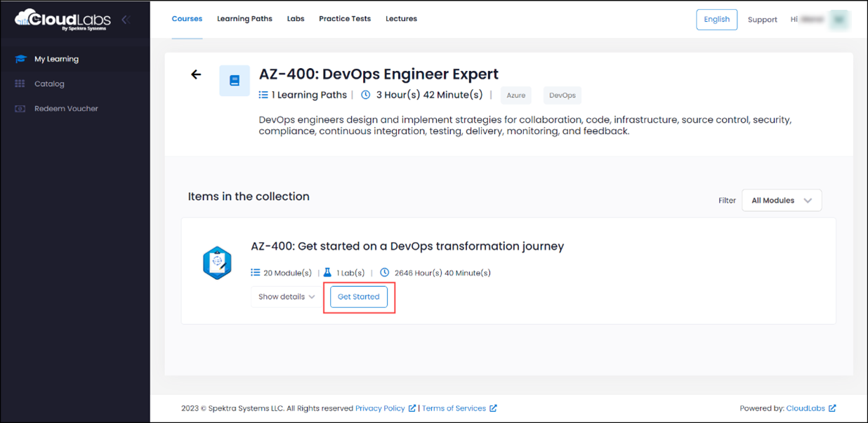Open the All Modules filter dropdown

tap(782, 201)
